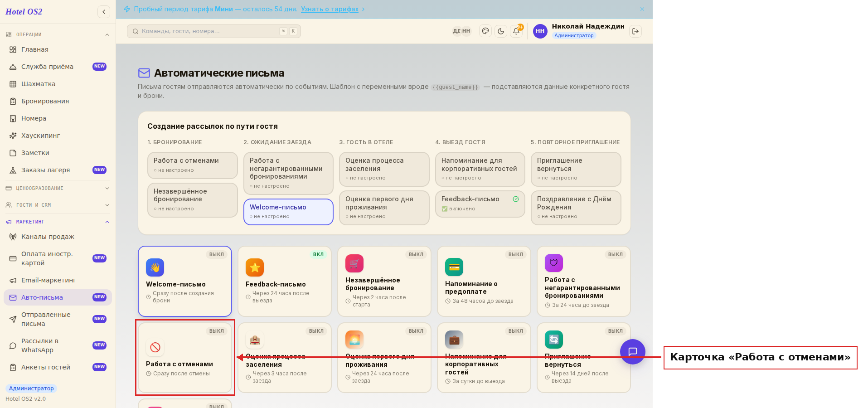This screenshot has height=408, width=868.
Task: Click the star Feedback-письмо icon
Action: 255,267
